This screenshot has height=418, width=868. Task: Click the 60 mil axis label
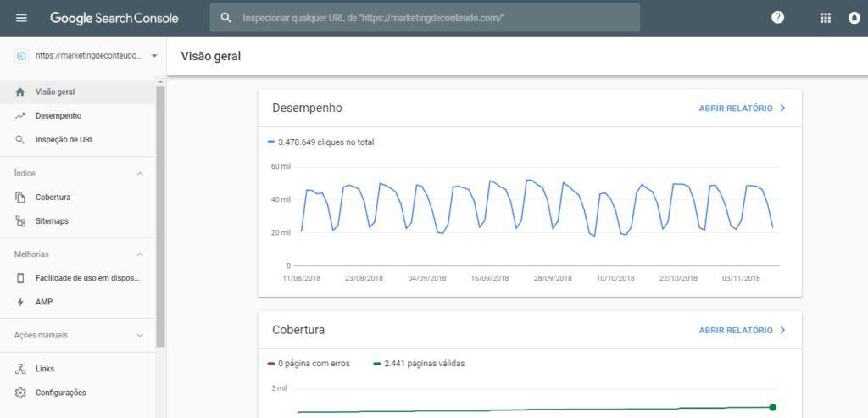281,167
